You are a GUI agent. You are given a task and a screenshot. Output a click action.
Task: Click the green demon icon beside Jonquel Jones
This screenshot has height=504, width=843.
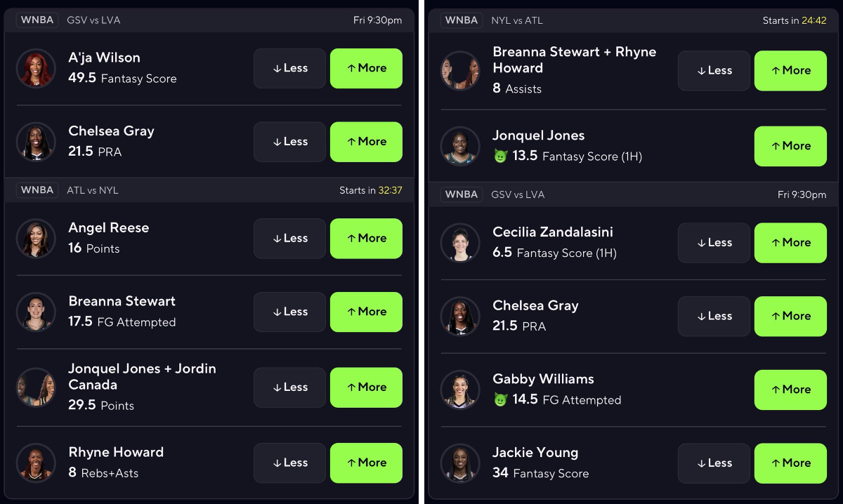tap(500, 157)
